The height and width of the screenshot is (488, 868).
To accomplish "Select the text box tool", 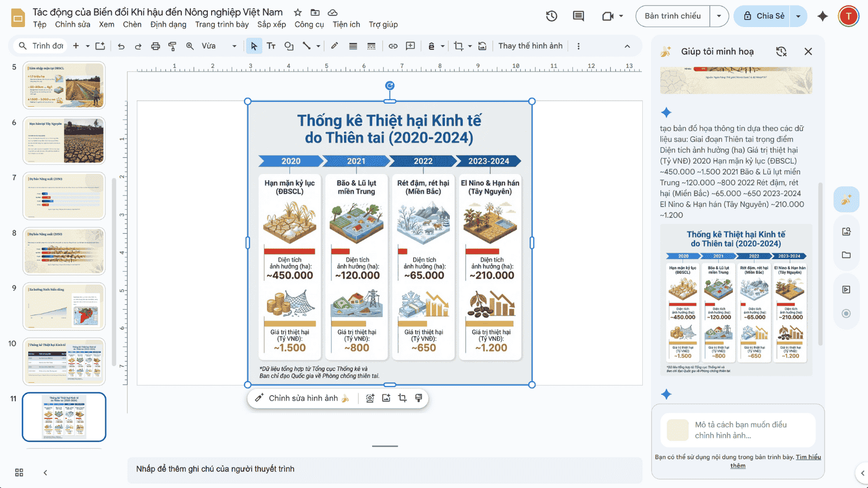I will 271,46.
